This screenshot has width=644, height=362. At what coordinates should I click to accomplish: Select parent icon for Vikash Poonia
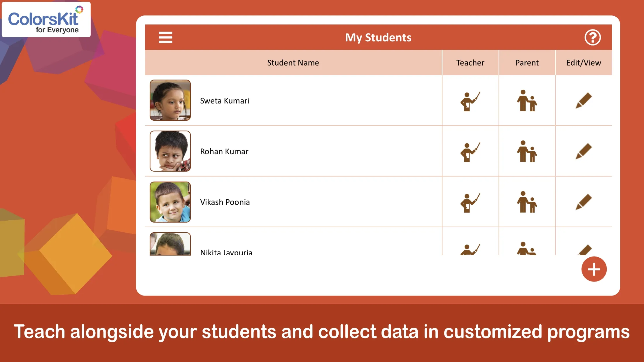pos(527,202)
